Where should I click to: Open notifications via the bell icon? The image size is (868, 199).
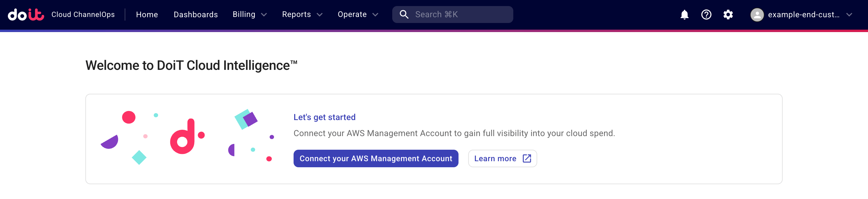(685, 15)
